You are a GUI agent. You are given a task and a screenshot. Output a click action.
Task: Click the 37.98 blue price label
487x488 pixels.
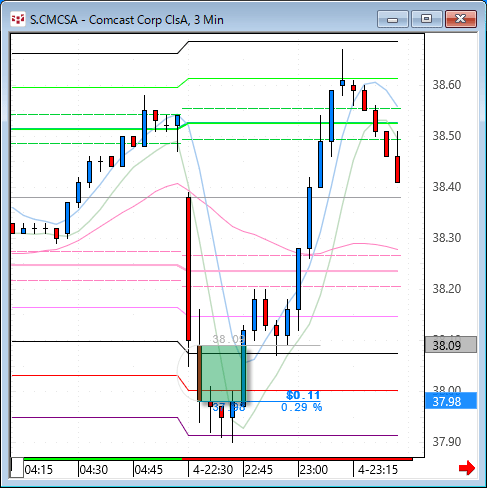coord(451,401)
